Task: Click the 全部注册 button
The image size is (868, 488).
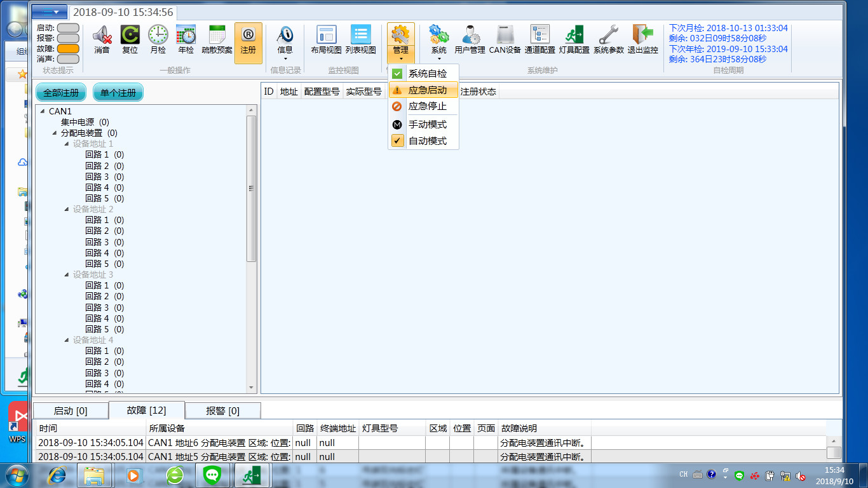Action: coord(61,93)
